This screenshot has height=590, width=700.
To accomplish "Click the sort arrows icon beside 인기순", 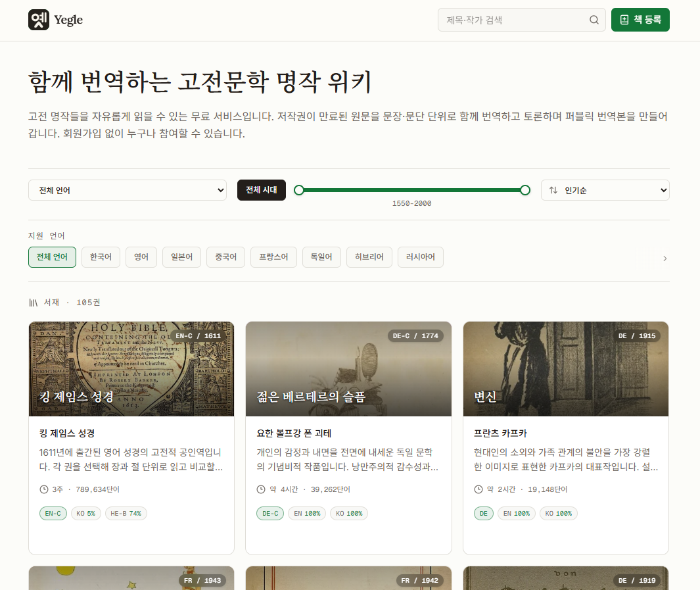I will click(553, 190).
